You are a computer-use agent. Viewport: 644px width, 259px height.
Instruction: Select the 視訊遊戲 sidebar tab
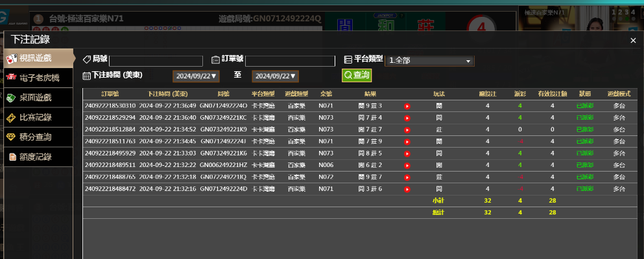coord(38,58)
